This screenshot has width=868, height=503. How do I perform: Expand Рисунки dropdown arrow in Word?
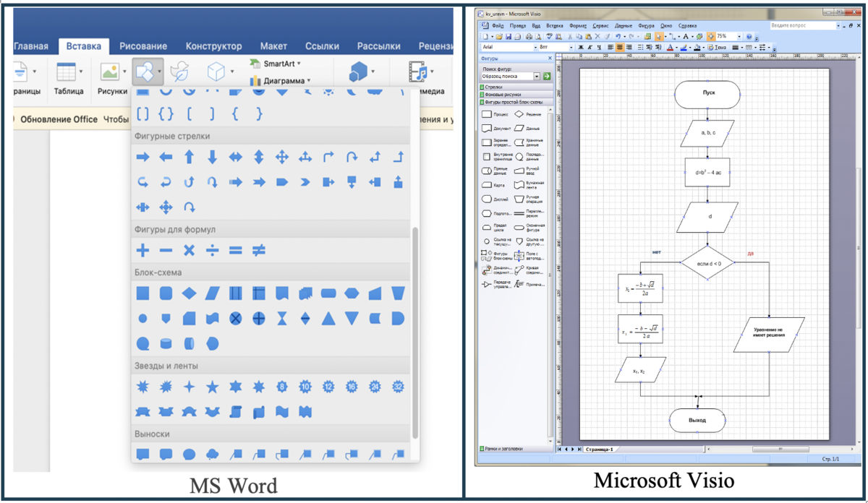click(124, 72)
